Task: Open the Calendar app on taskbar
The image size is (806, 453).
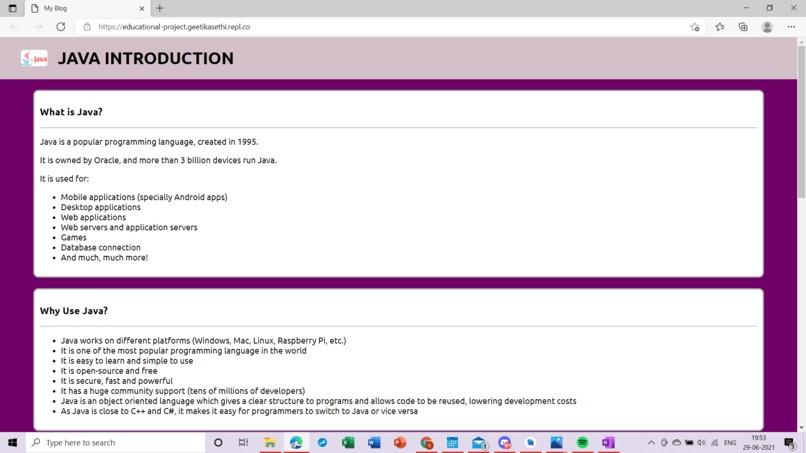Action: [x=452, y=442]
